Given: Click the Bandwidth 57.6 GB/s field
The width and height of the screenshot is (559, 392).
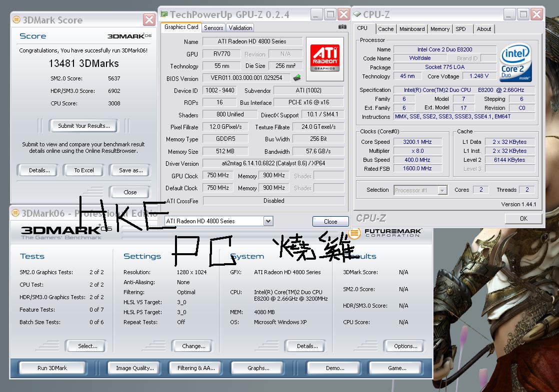Looking at the screenshot, I should coord(318,151).
